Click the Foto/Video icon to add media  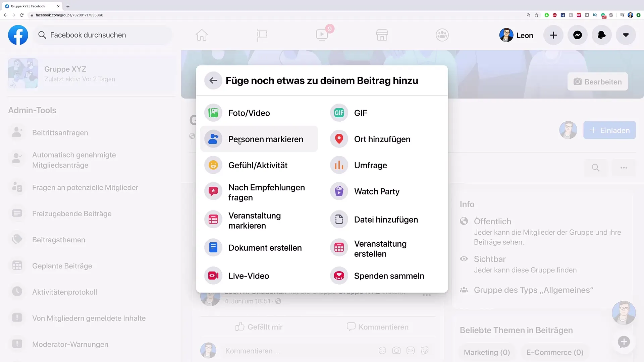213,113
